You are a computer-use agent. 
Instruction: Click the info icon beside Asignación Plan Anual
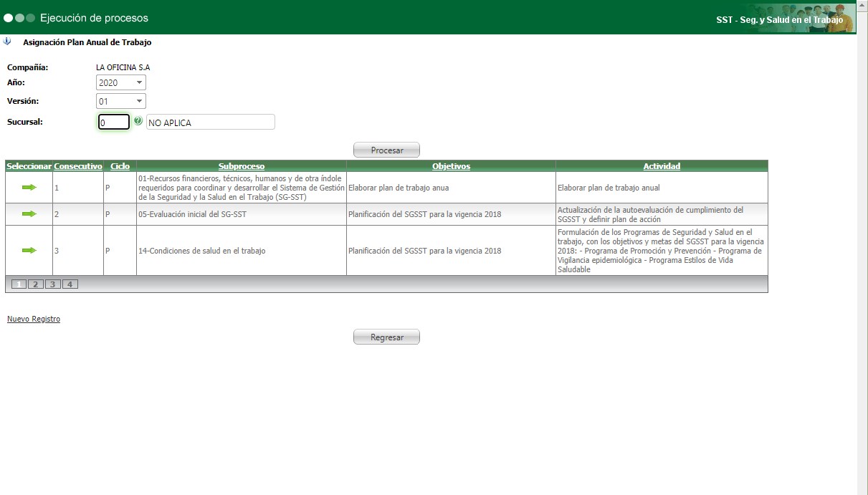click(x=7, y=42)
